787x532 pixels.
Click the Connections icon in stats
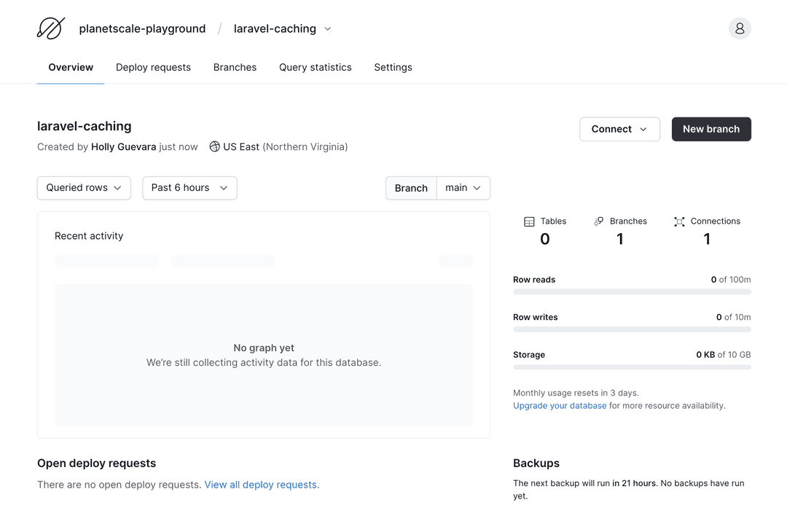coord(679,222)
